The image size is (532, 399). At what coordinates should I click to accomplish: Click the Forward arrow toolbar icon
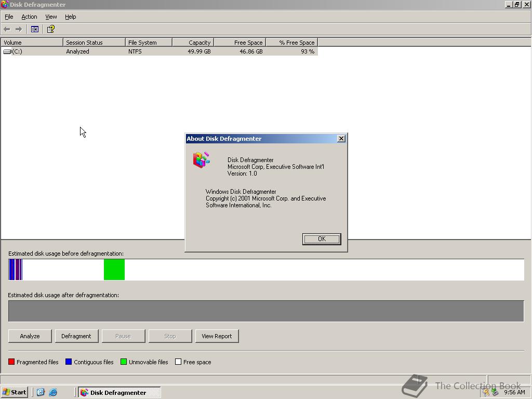(19, 29)
